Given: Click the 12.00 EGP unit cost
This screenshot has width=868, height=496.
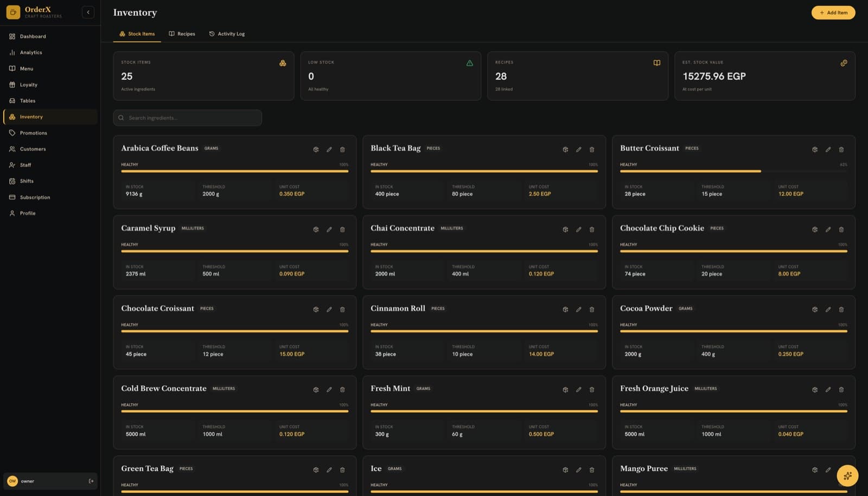Looking at the screenshot, I should click(x=791, y=194).
